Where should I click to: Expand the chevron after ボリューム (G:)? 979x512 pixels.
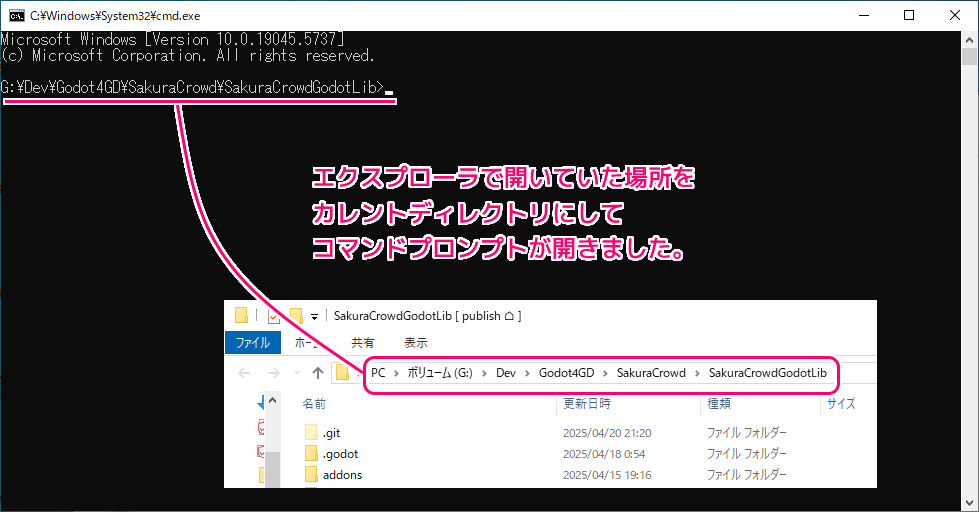click(485, 373)
